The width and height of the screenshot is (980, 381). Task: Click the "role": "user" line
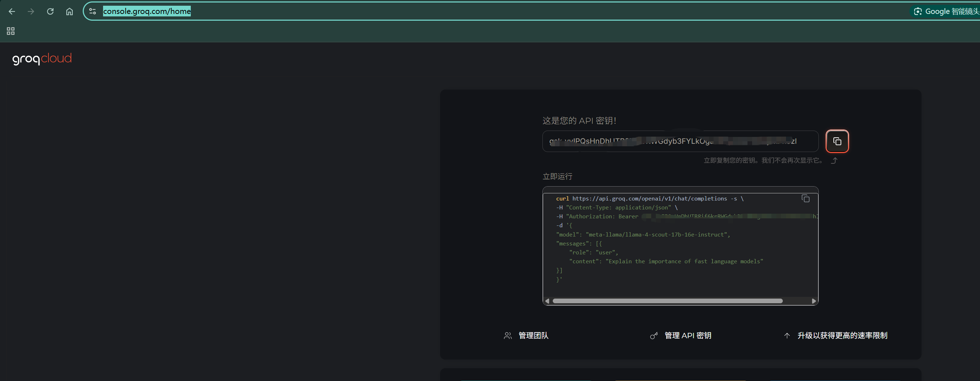point(593,252)
